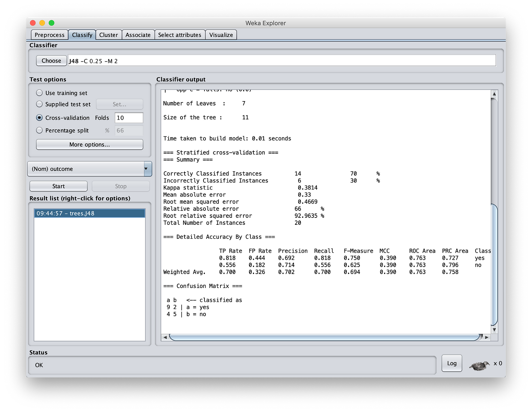Select the Use training set option
Image resolution: width=532 pixels, height=412 pixels.
(x=40, y=93)
